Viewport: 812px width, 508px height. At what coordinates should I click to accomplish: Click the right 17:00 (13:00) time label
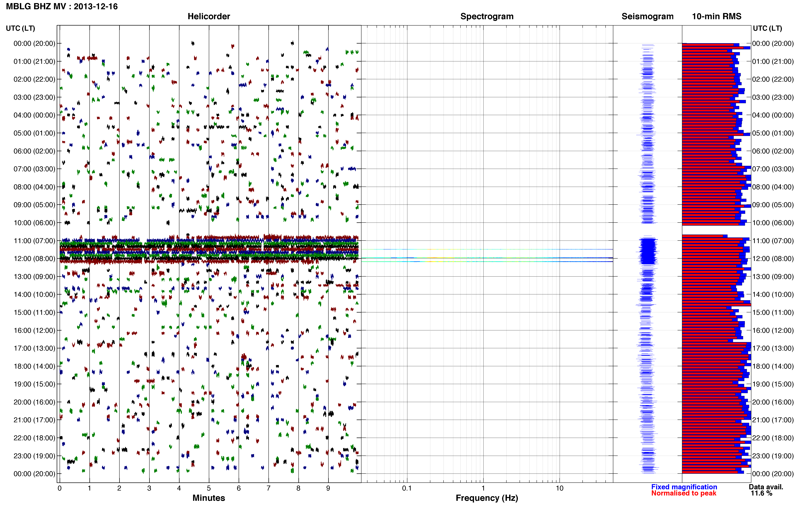click(773, 348)
